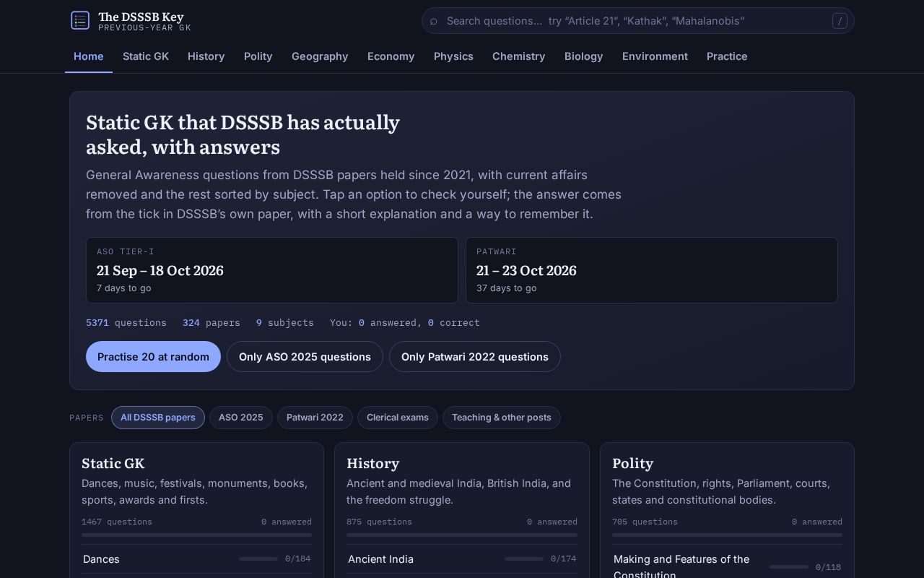The image size is (924, 578).
Task: Select the Environment tab
Action: tap(655, 56)
